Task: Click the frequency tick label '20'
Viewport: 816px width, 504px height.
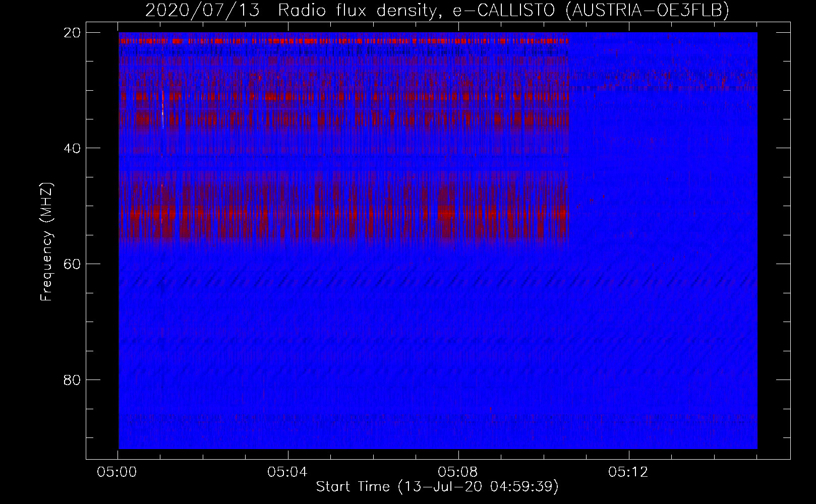Action: [73, 32]
